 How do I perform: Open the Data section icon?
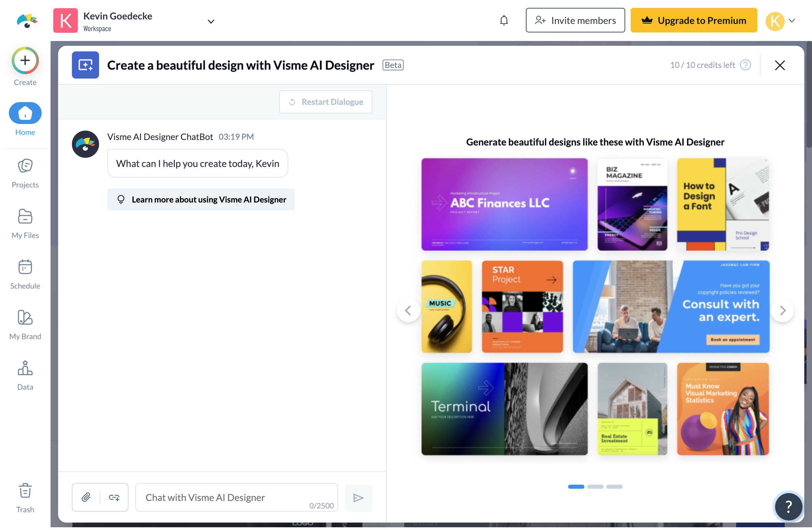[x=25, y=368]
